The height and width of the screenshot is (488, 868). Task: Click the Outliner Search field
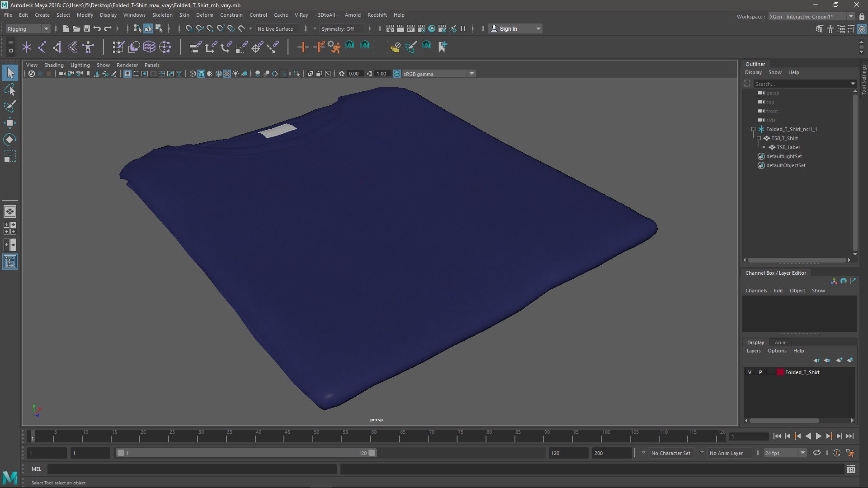coord(802,84)
